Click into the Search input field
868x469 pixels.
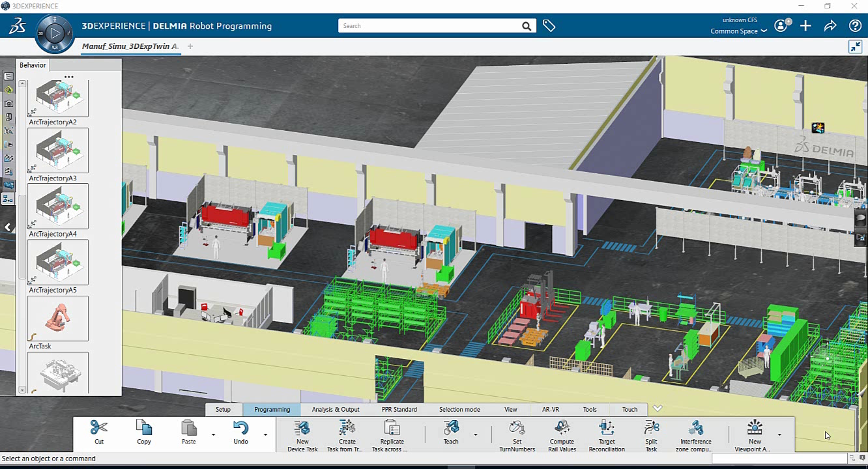click(430, 26)
